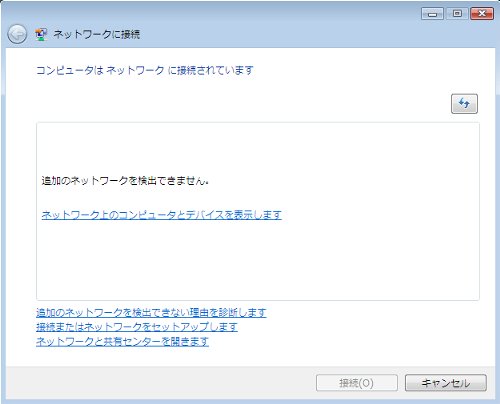Click the network computers icon in title
Screen dimensions: 500x404
tap(41, 34)
